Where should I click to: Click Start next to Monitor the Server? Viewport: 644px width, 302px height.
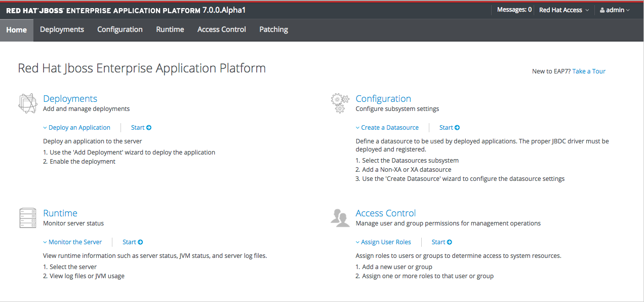[x=133, y=242]
